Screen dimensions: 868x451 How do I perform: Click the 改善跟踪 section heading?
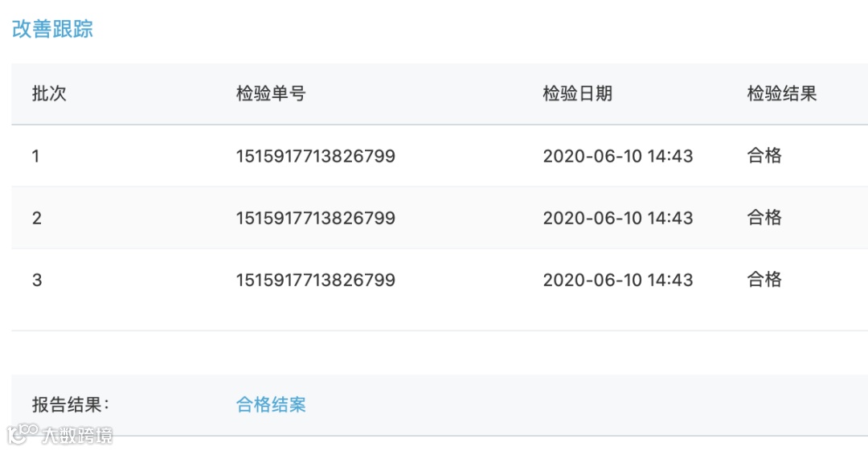tap(52, 29)
